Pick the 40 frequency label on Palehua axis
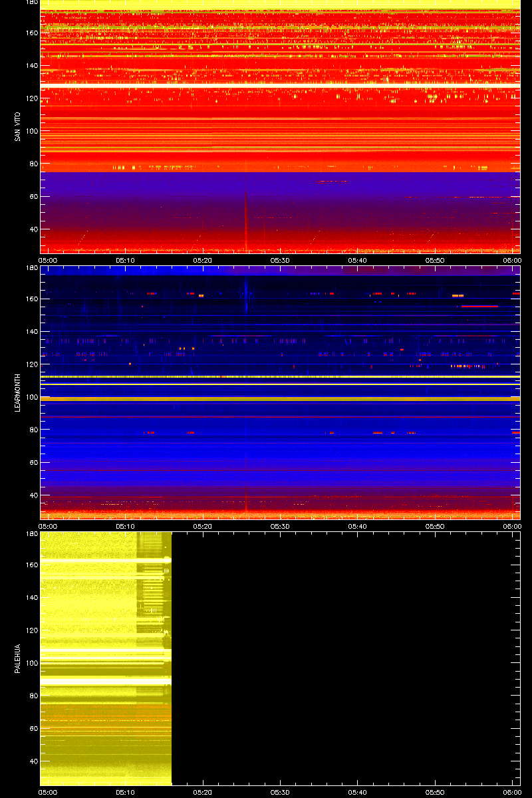Image resolution: width=532 pixels, height=798 pixels. click(33, 761)
